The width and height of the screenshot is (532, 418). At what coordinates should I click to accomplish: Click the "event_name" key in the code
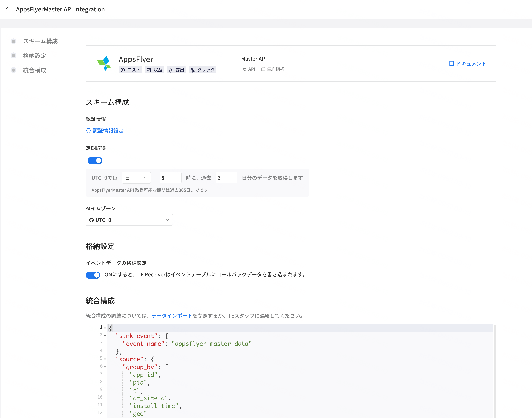[144, 344]
